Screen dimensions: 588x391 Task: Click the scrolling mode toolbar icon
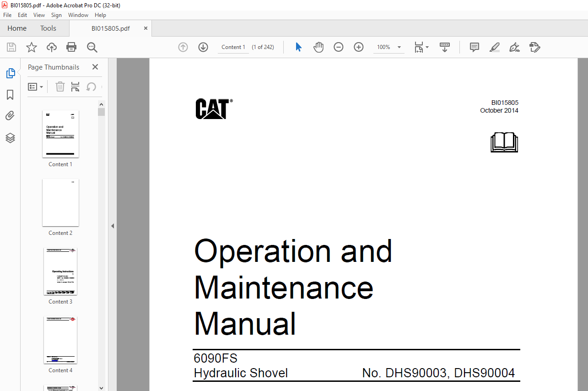[x=445, y=47]
